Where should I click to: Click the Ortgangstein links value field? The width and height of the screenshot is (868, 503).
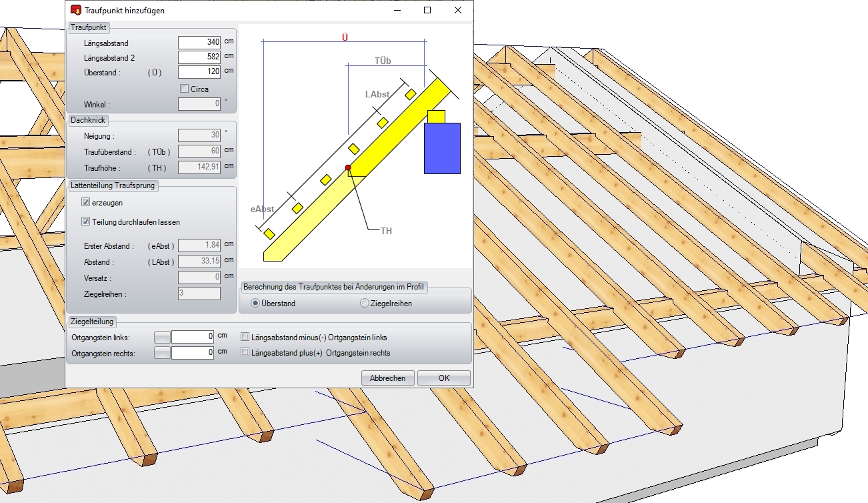pos(192,337)
